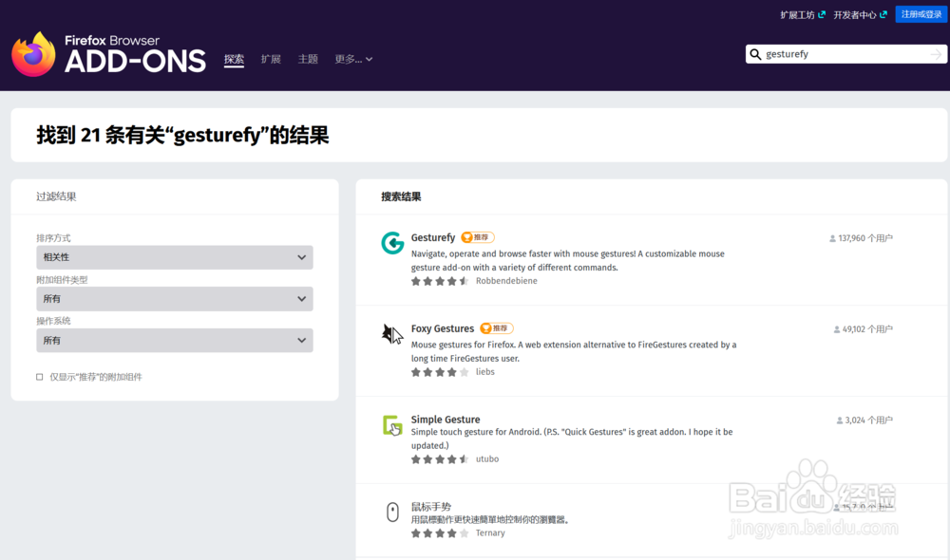Open the 排序方式 sort dropdown

click(x=175, y=257)
